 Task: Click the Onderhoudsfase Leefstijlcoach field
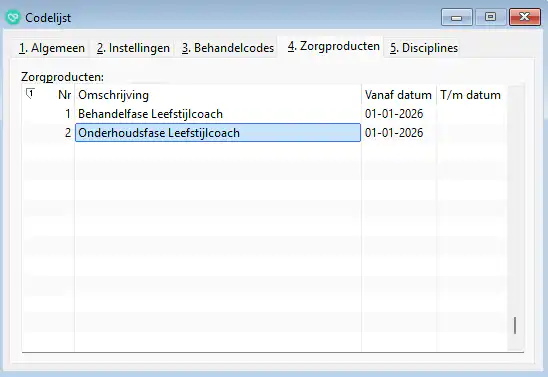[218, 132]
